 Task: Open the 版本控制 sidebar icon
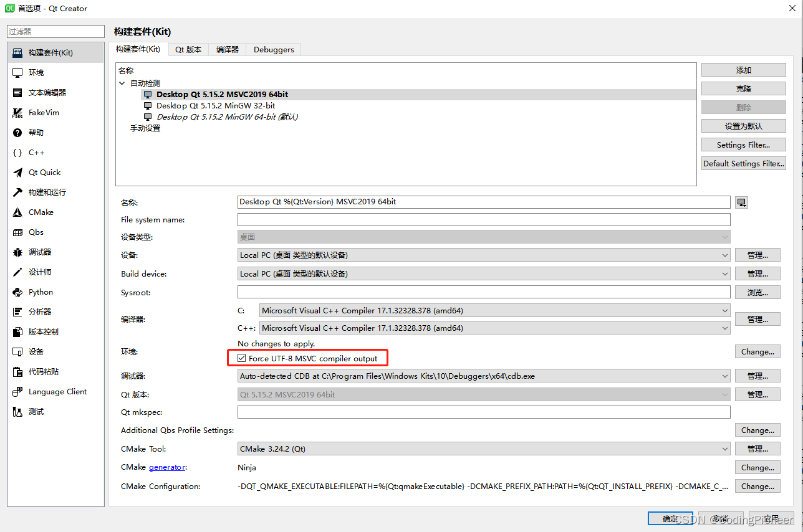tap(17, 332)
